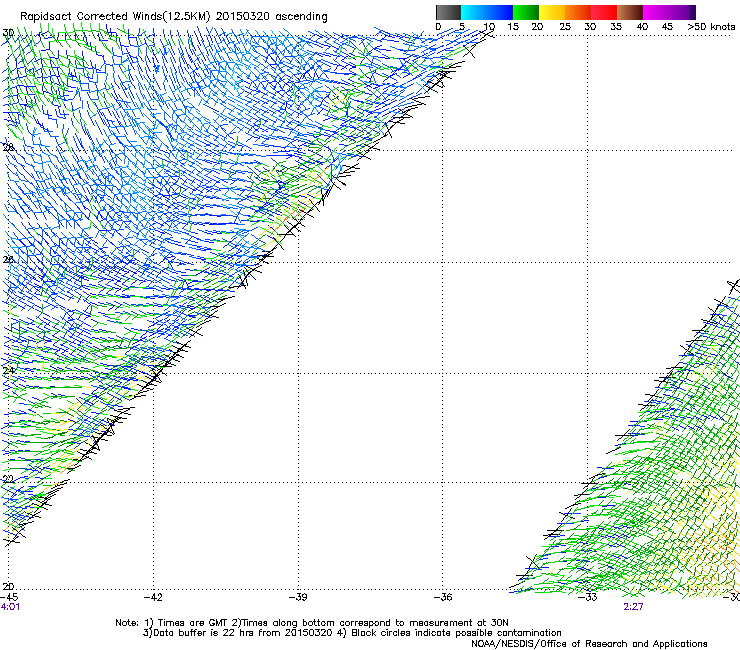Click the dark purple >50 knots legend swatch

(692, 12)
